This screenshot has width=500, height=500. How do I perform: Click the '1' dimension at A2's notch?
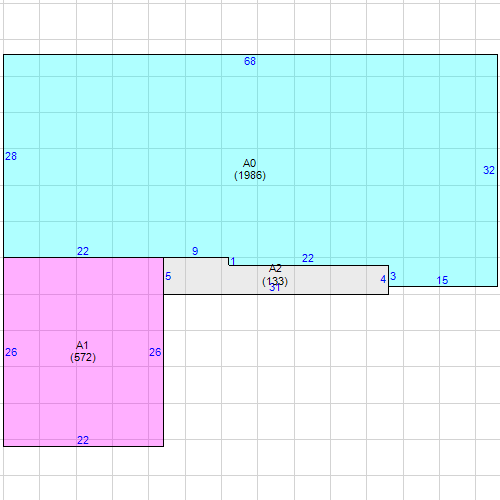[233, 261]
